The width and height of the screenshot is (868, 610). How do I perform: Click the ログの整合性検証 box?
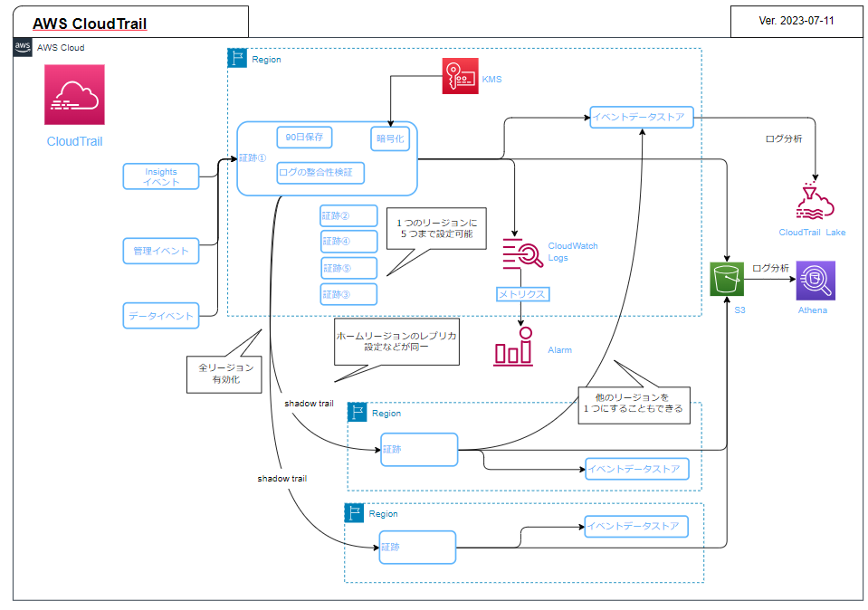click(x=320, y=173)
